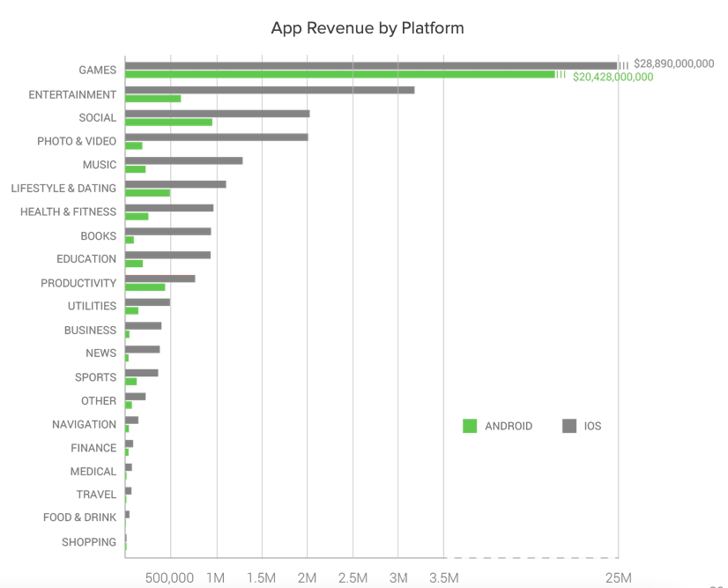This screenshot has height=588, width=728.
Task: Click the $20,428,000,000 value label
Action: (613, 78)
